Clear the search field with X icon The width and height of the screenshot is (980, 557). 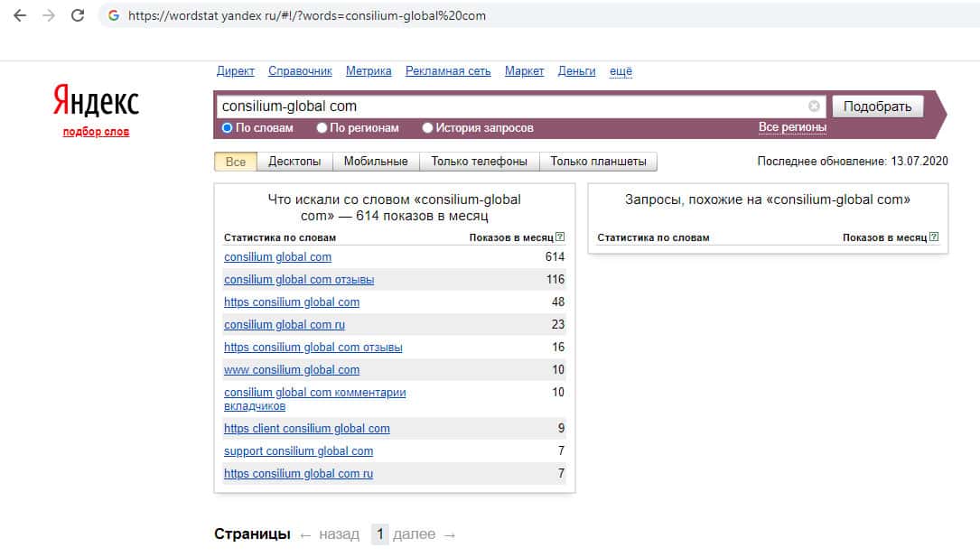[814, 106]
